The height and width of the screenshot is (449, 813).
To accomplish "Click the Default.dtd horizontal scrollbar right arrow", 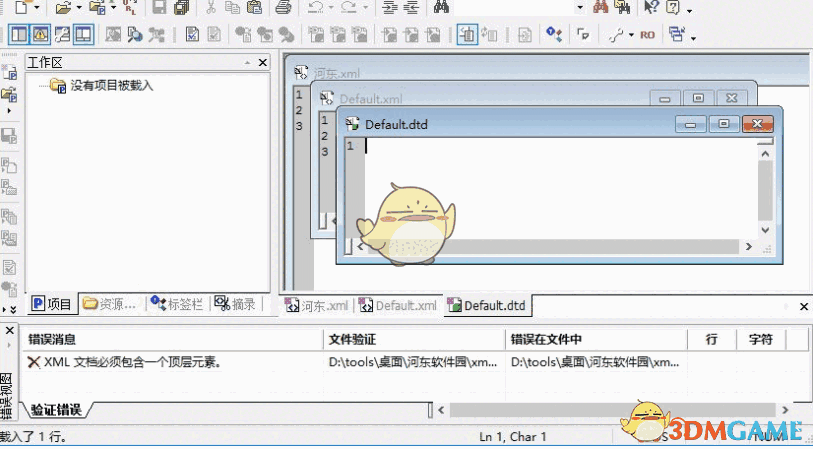I will [x=749, y=247].
